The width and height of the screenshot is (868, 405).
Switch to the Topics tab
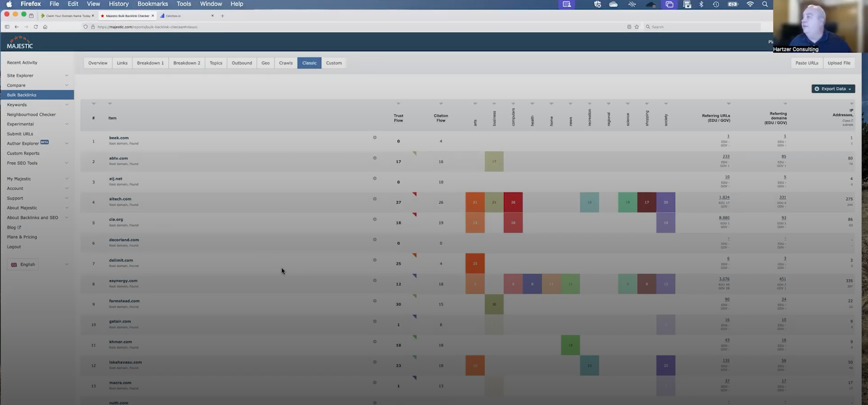tap(216, 63)
